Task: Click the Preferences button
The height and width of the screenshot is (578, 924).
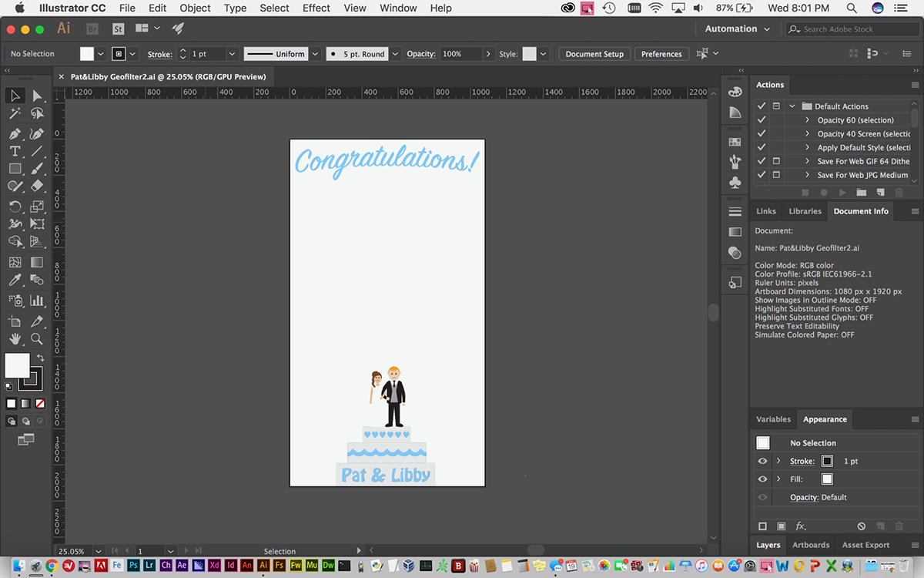Action: pyautogui.click(x=661, y=54)
